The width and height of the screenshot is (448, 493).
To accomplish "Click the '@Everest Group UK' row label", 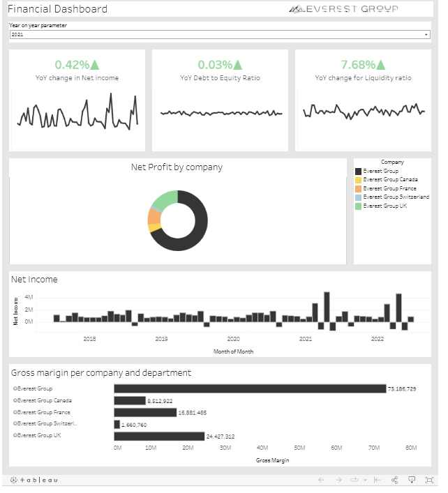I will [37, 435].
